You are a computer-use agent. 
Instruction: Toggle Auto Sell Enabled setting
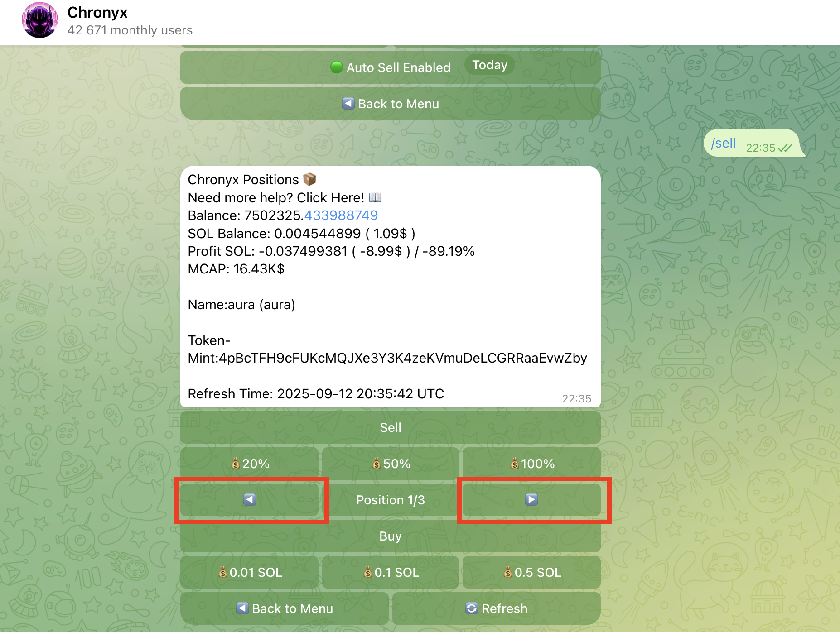pyautogui.click(x=391, y=67)
